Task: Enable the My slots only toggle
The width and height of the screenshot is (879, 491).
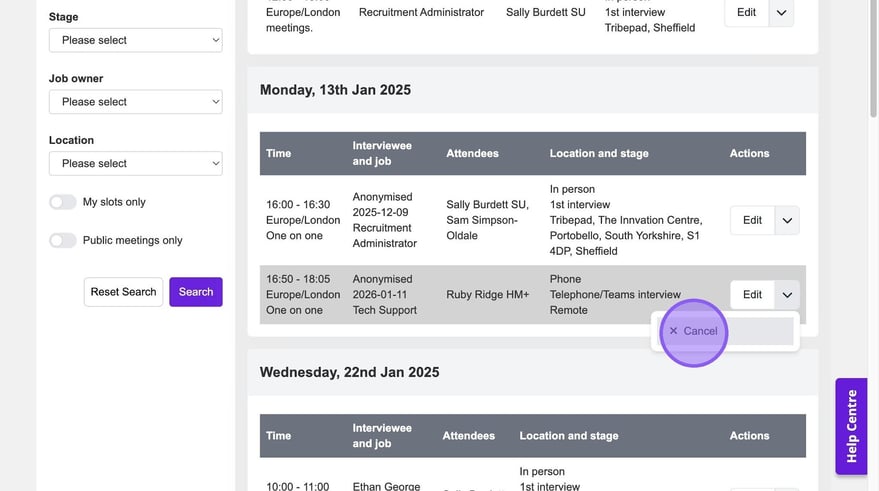Action: (x=63, y=202)
